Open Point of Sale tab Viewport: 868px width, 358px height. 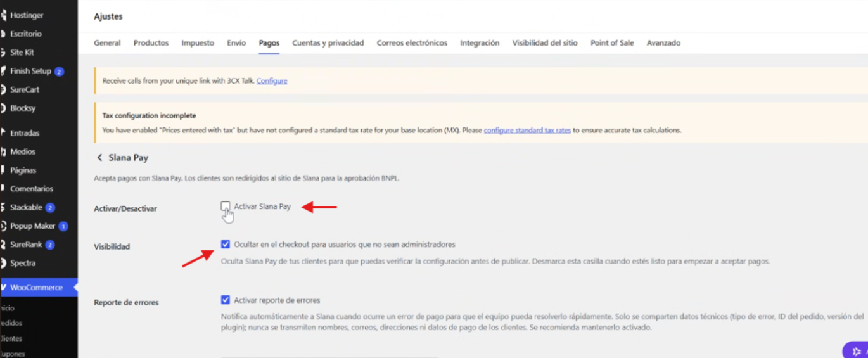pos(612,43)
